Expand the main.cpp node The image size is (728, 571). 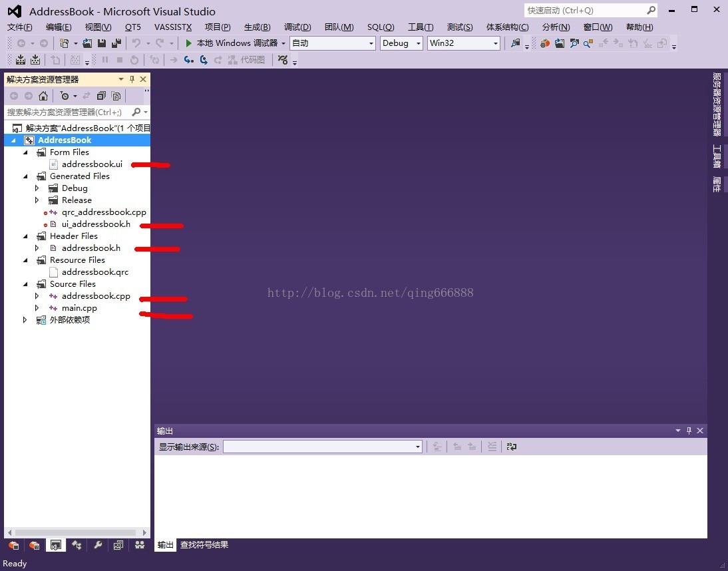coord(37,307)
